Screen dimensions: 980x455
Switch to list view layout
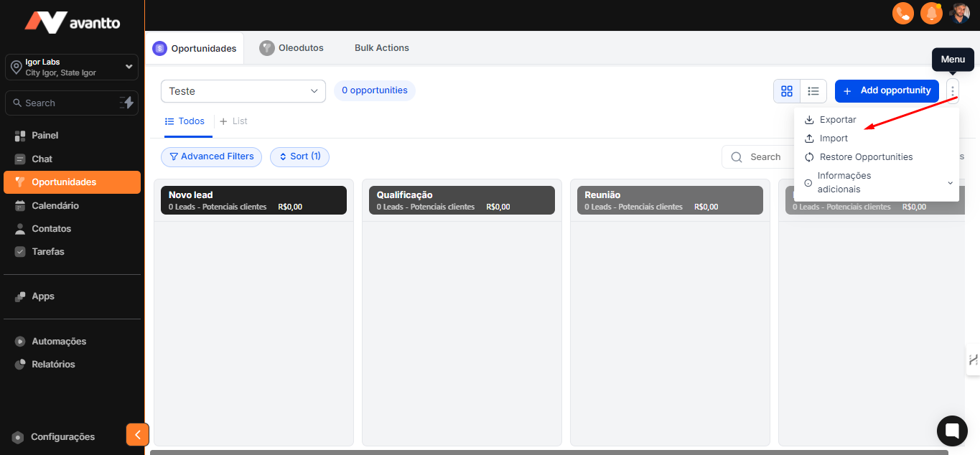coord(813,91)
